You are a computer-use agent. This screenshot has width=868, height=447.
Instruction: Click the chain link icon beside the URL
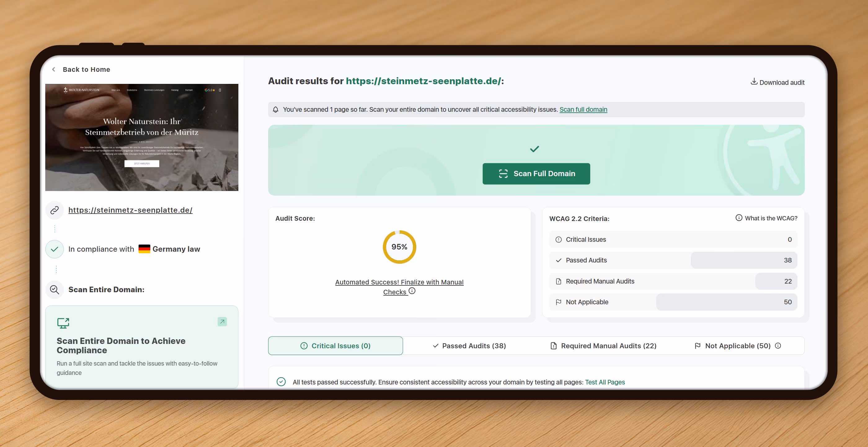[54, 210]
